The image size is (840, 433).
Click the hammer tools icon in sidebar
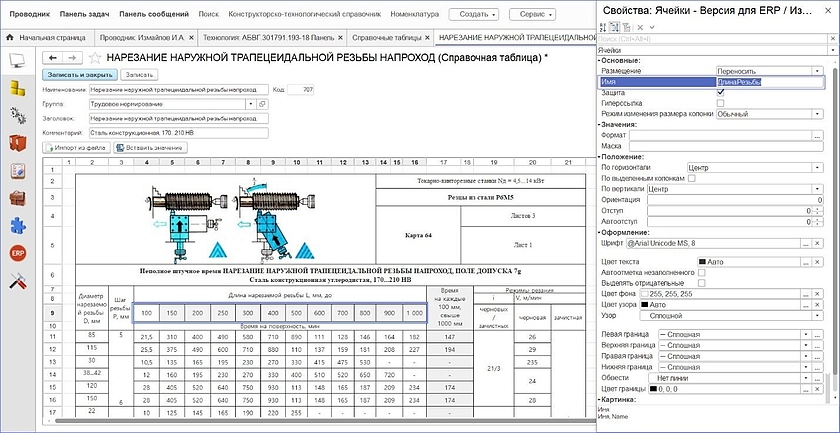(17, 282)
